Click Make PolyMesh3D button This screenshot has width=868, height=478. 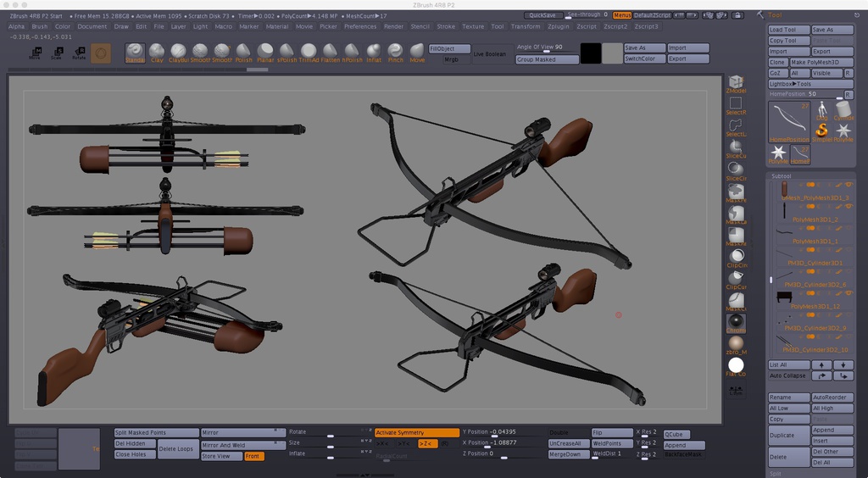point(821,63)
